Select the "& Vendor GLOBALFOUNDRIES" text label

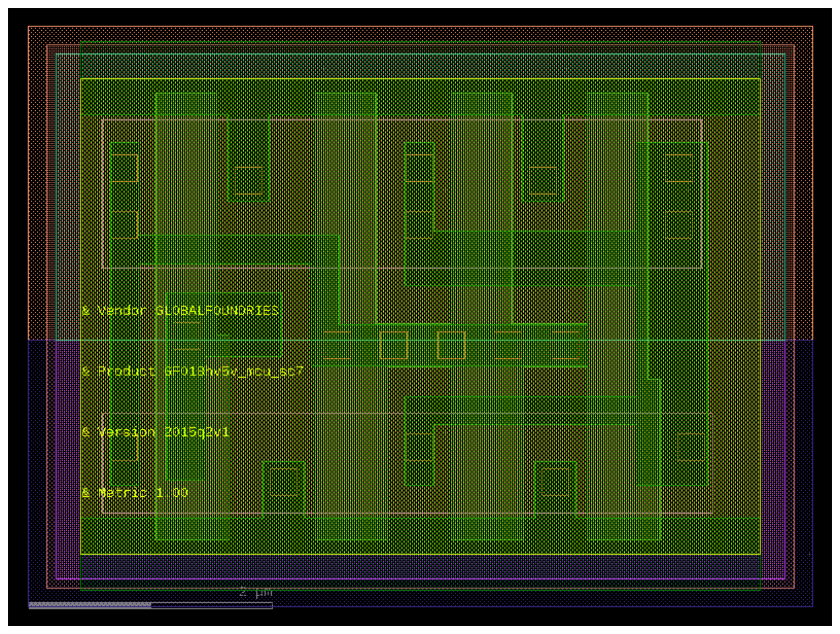181,311
